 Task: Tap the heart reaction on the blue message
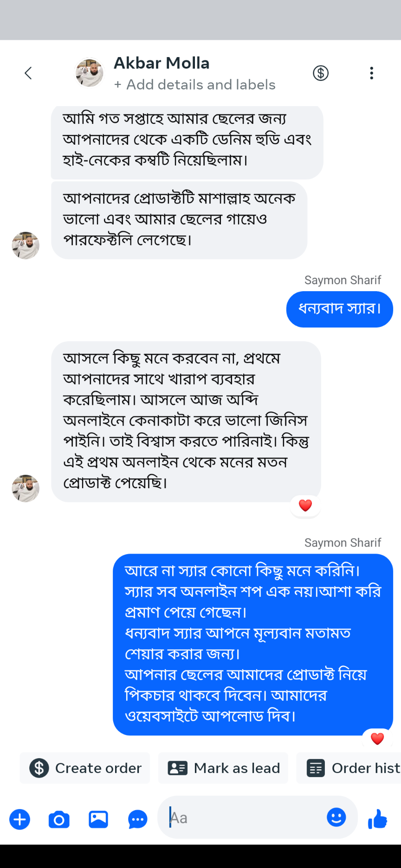click(377, 739)
